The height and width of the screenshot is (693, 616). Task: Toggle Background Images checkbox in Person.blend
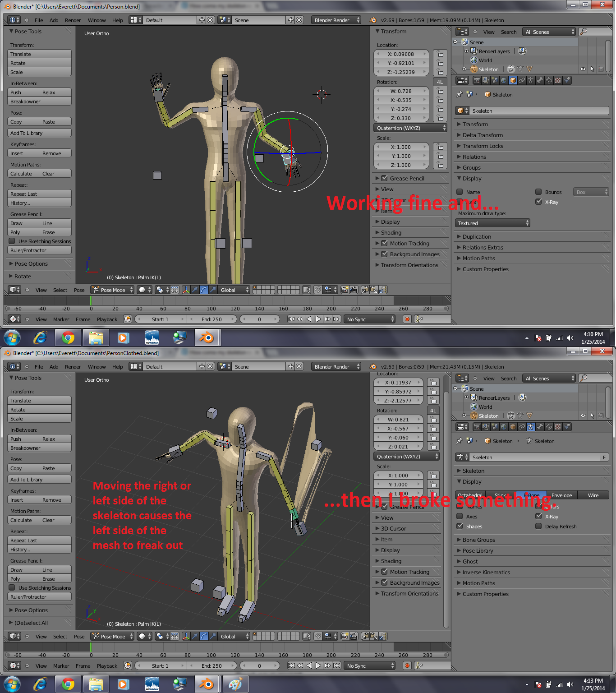pos(384,254)
